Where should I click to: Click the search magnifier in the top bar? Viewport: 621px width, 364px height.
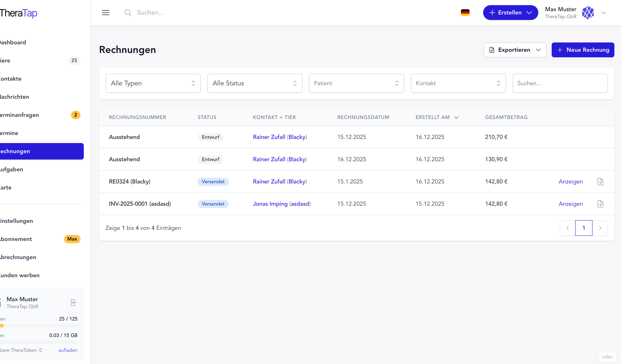pos(128,12)
